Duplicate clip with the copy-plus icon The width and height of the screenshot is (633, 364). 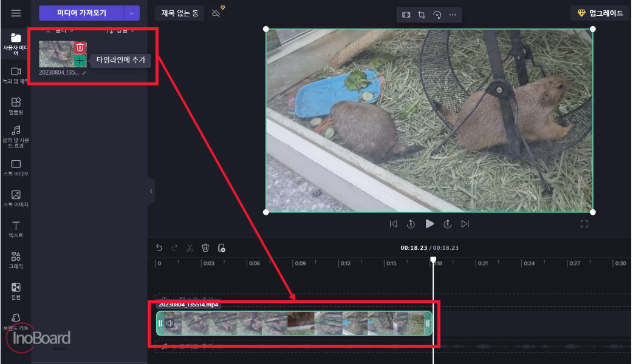click(221, 248)
